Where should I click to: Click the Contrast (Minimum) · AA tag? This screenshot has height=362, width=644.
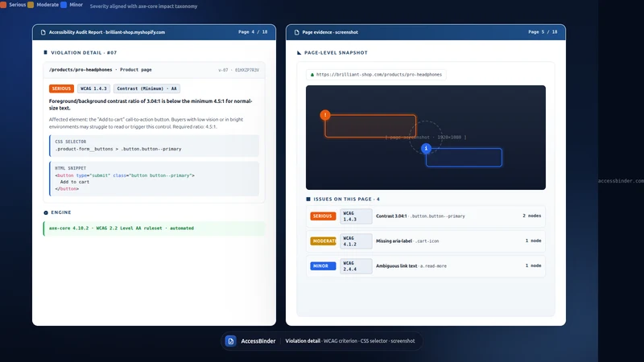coord(147,88)
